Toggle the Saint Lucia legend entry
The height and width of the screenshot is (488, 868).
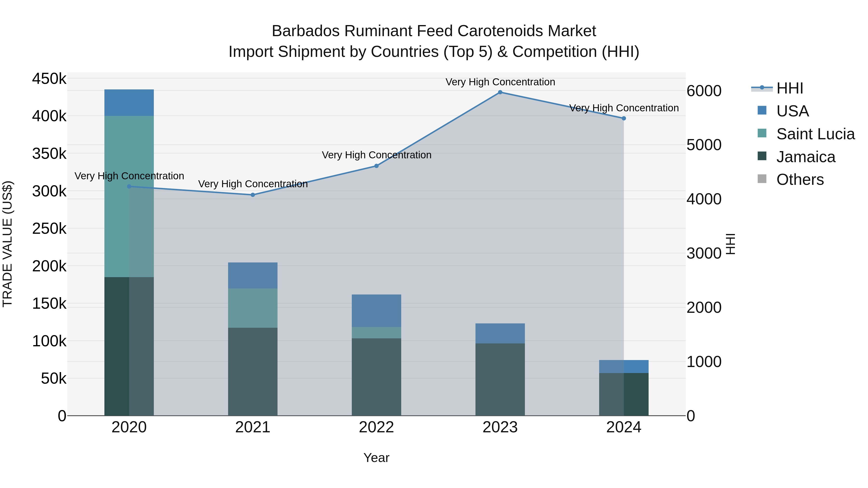point(806,134)
